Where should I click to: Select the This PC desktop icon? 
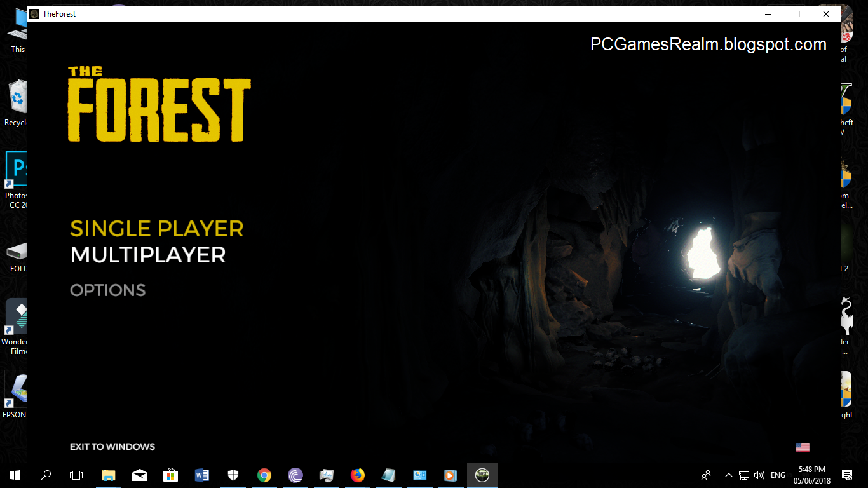pos(17,32)
